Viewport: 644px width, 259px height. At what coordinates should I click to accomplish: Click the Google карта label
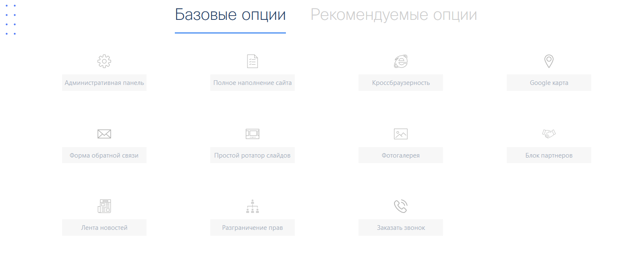pos(549,83)
